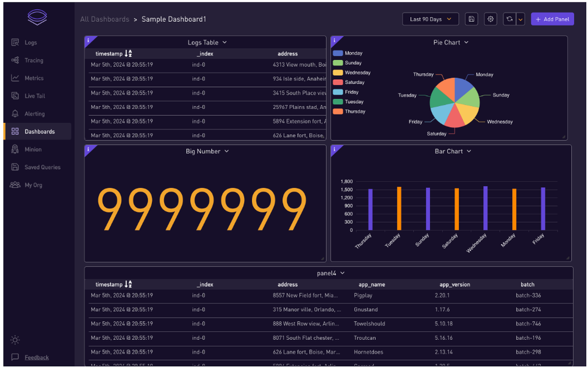Refresh the dashboard
The width and height of the screenshot is (588, 368).
(x=509, y=19)
